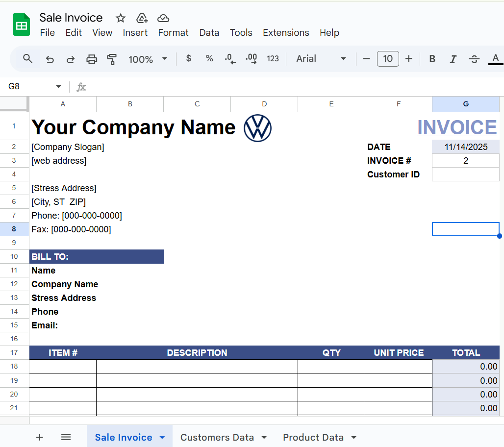
Task: Click the Redo icon
Action: 70,59
